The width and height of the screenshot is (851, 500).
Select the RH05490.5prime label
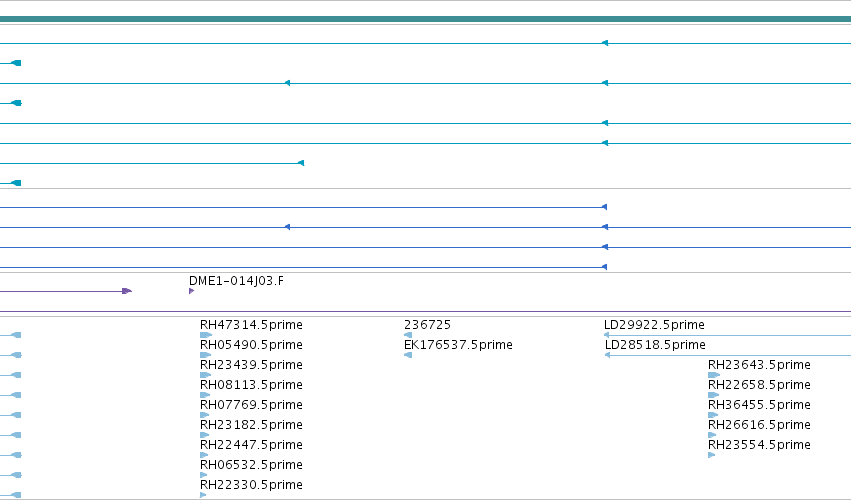251,345
